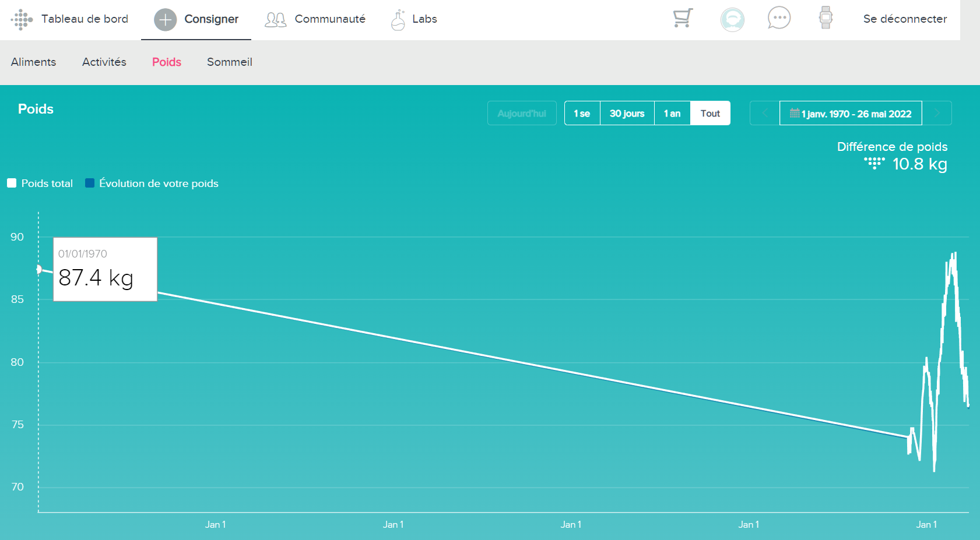Viewport: 980px width, 540px height.
Task: Go to Communauté section
Action: tap(330, 19)
